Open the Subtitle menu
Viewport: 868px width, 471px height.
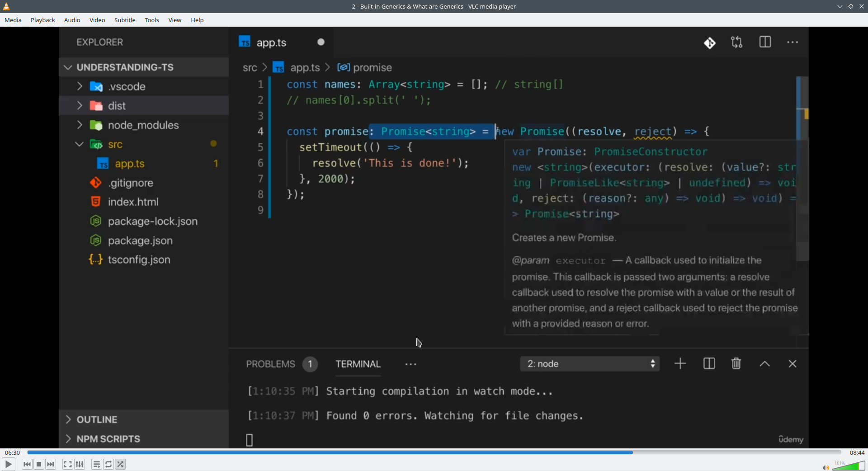click(125, 20)
